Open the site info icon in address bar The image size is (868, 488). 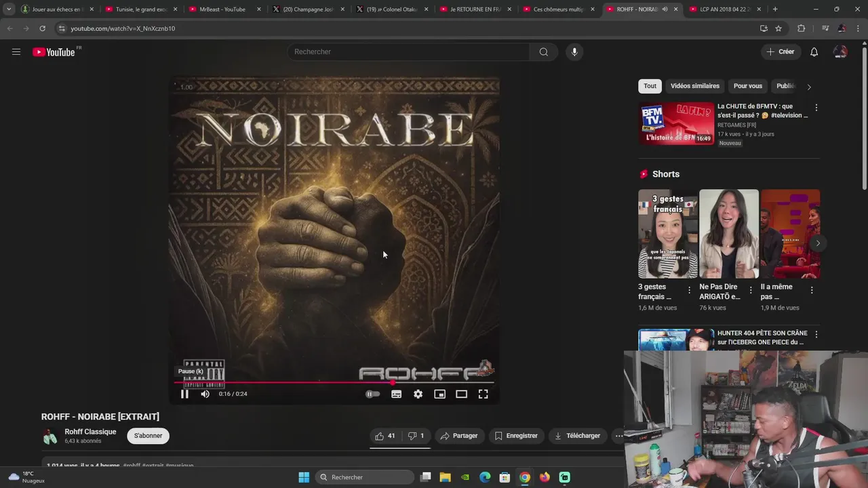click(x=62, y=28)
